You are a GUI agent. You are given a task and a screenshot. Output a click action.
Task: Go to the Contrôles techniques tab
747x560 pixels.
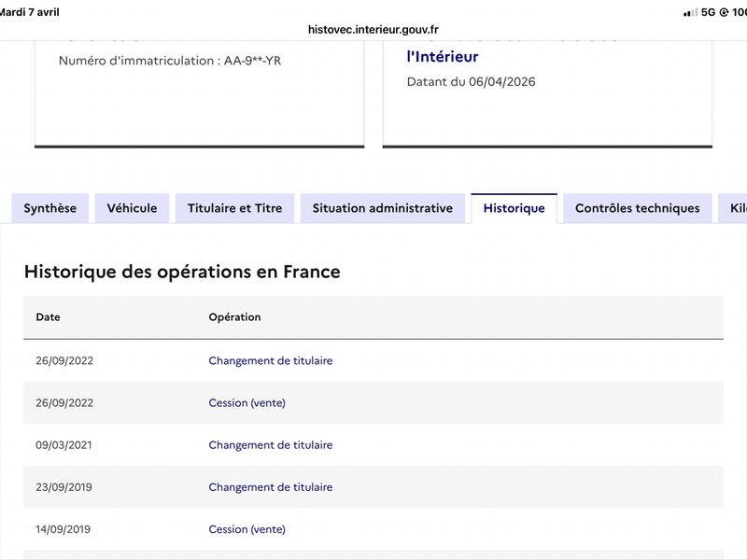(637, 208)
